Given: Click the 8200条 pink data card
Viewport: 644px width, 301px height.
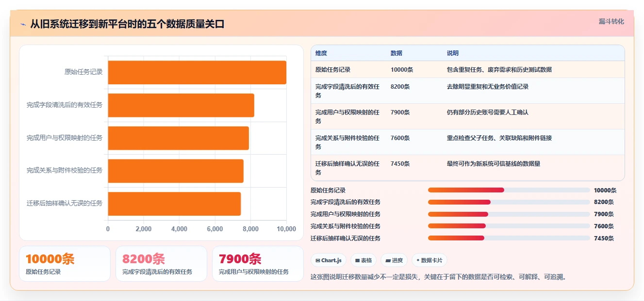Looking at the screenshot, I should [x=161, y=264].
